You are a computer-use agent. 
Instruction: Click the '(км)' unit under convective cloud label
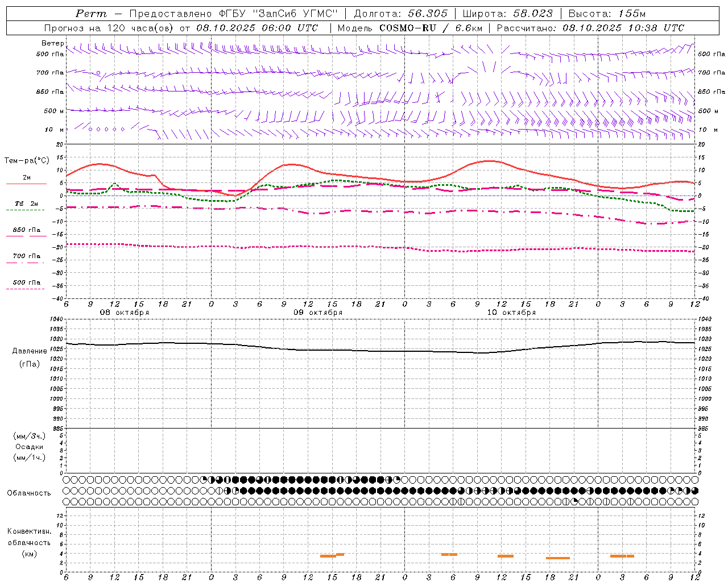(x=29, y=554)
